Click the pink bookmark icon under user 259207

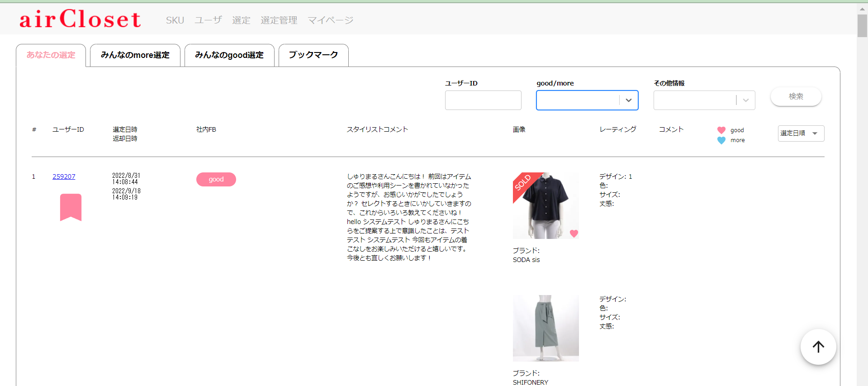pos(71,207)
